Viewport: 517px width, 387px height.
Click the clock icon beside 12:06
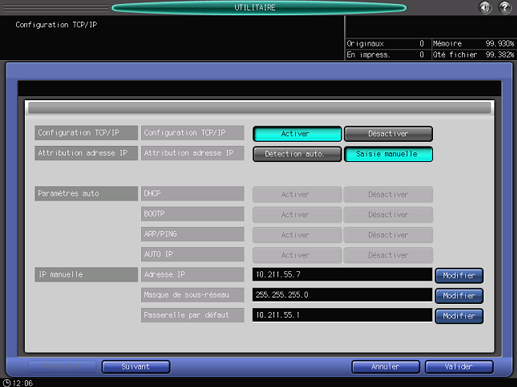[x=7, y=383]
